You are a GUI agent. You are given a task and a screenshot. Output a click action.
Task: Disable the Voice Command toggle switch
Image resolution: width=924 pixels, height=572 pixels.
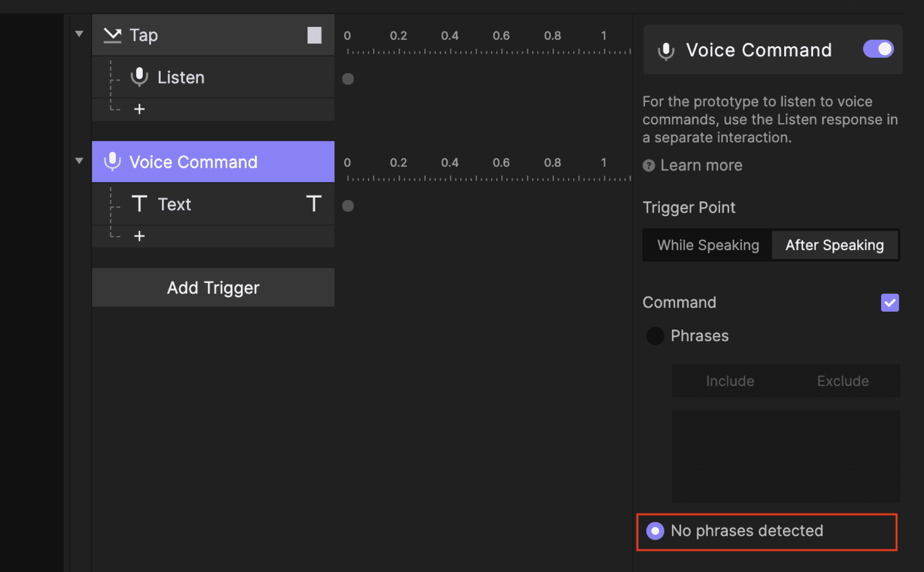(878, 49)
